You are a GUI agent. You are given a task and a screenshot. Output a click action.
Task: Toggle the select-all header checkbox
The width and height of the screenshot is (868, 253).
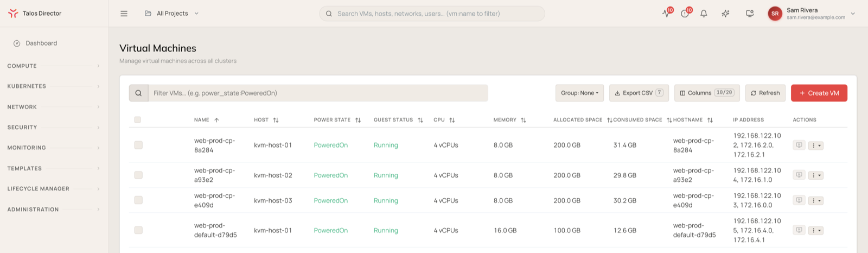point(137,120)
